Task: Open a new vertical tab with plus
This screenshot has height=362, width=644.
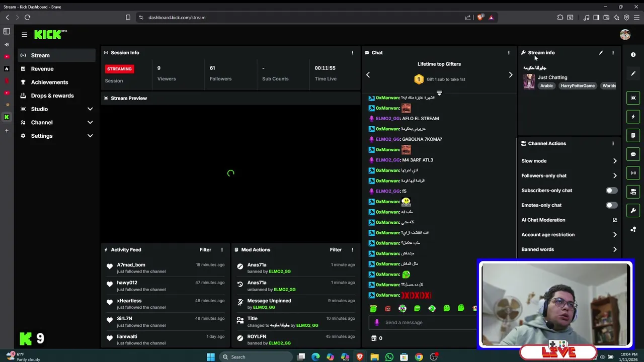Action: [x=7, y=131]
